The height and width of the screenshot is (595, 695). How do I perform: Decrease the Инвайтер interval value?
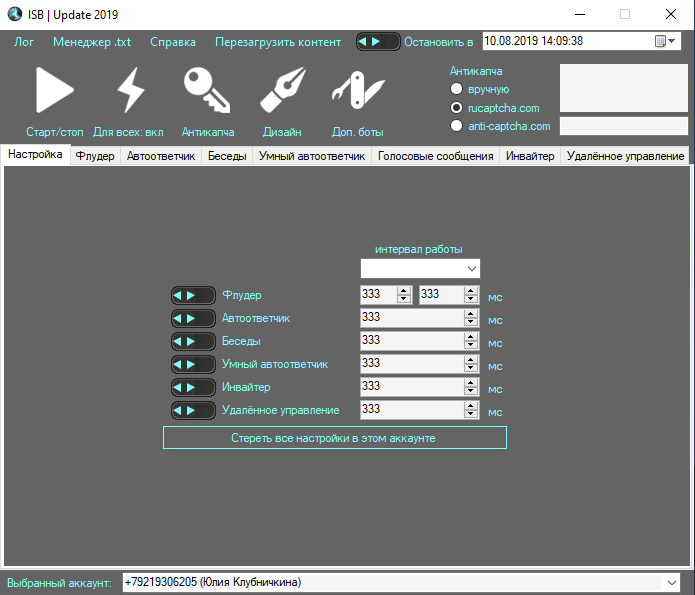coord(471,391)
